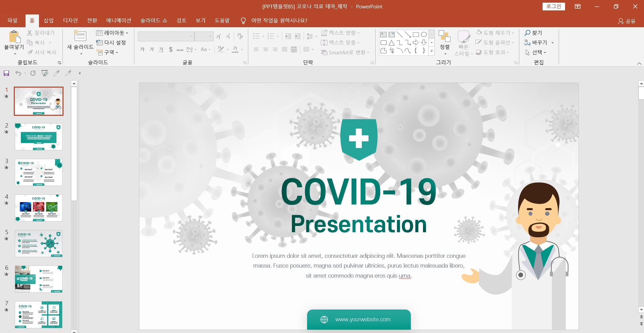Select the right arrow shape

point(416,43)
